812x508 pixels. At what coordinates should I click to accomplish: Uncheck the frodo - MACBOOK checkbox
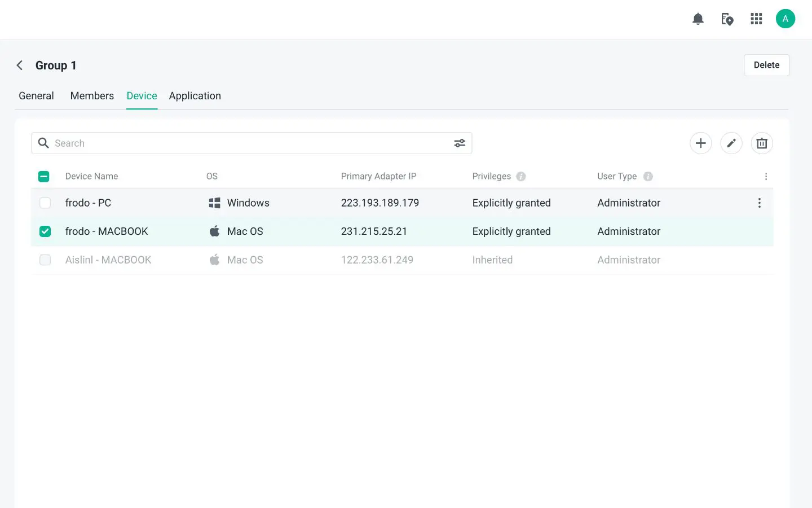pos(45,231)
